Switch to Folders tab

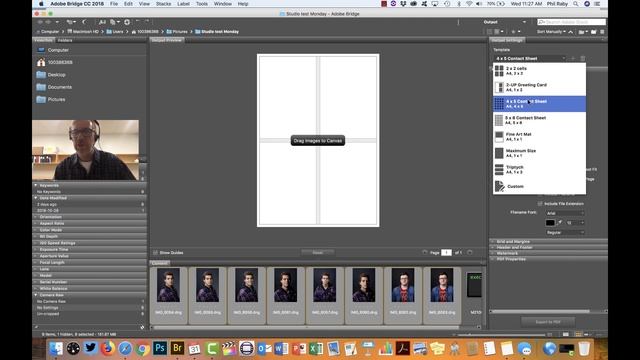[x=65, y=40]
